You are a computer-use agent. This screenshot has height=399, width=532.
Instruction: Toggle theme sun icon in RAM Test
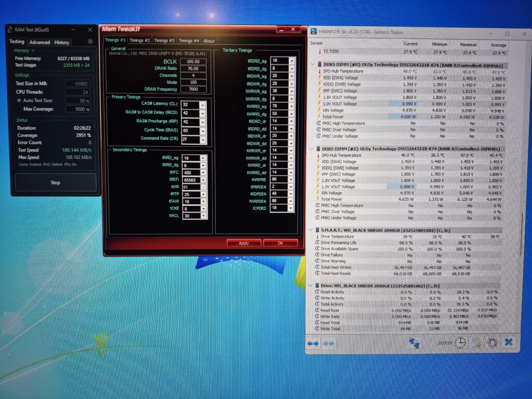[90, 42]
